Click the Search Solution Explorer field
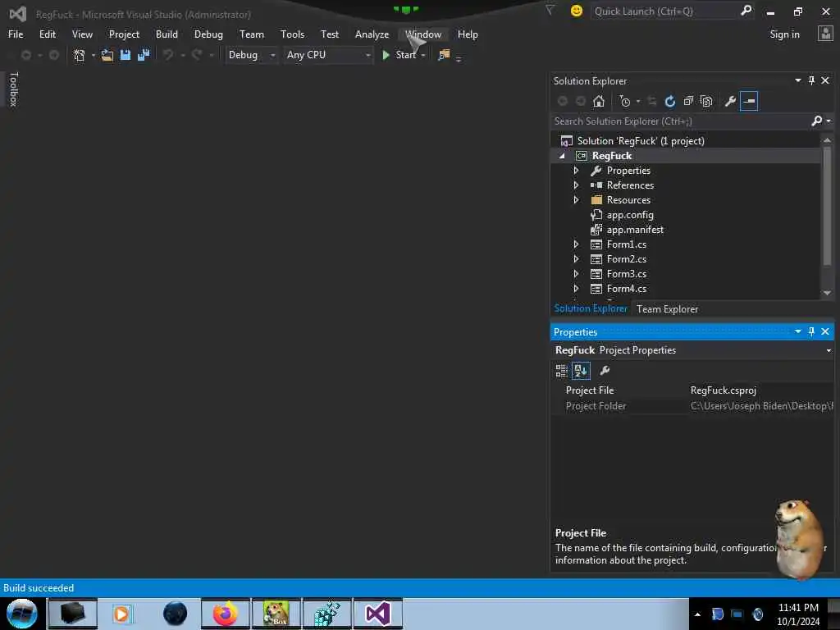This screenshot has width=840, height=630. [680, 121]
